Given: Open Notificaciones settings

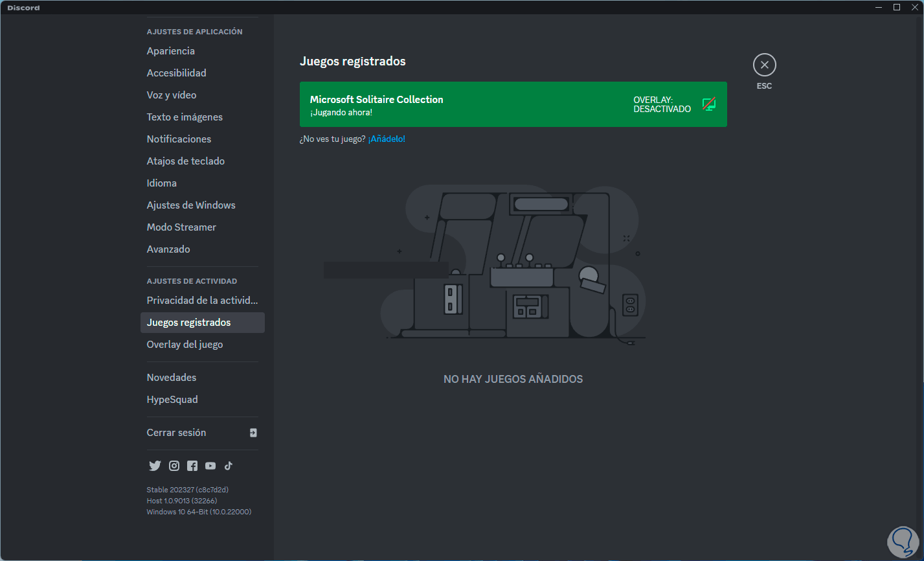Looking at the screenshot, I should click(202, 139).
